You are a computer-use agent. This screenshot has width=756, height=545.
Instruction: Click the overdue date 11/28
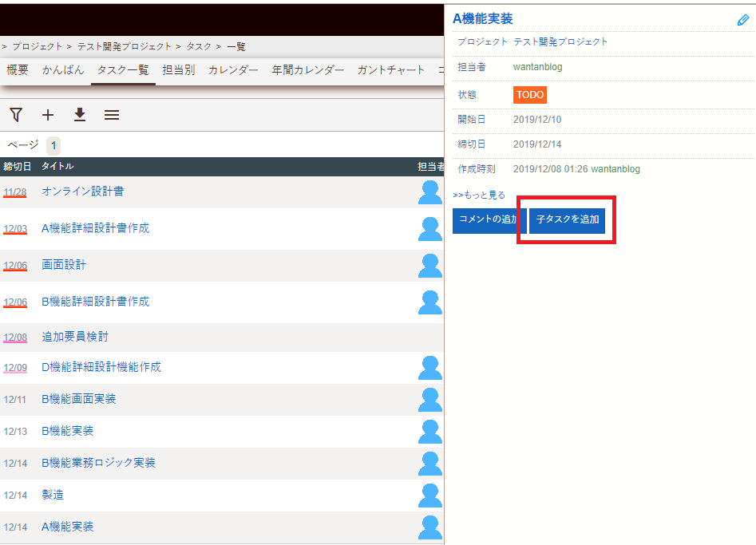(15, 192)
